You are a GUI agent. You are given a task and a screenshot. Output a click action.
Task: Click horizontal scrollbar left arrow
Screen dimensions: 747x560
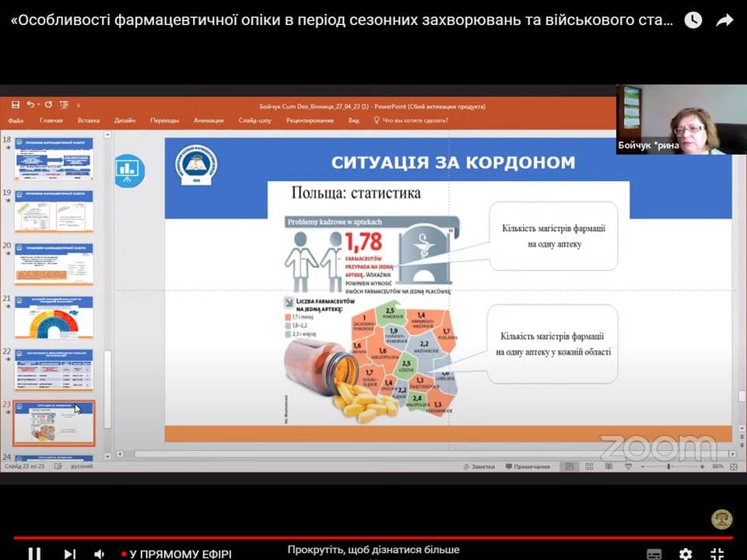(x=120, y=453)
